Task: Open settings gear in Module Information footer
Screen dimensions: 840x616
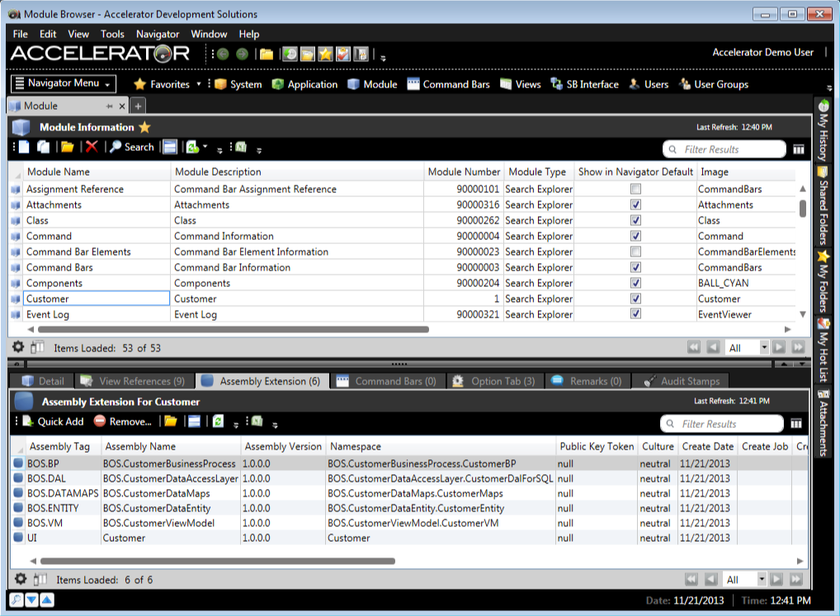Action: click(18, 347)
